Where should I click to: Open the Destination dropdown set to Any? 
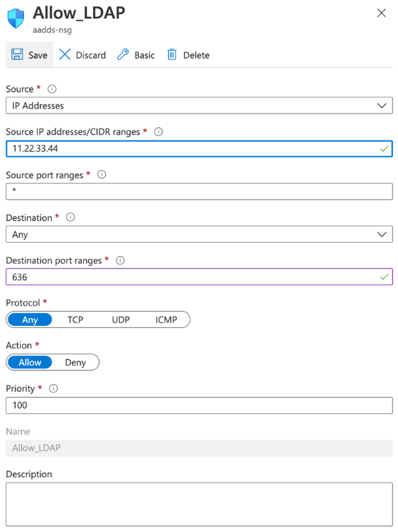click(199, 234)
